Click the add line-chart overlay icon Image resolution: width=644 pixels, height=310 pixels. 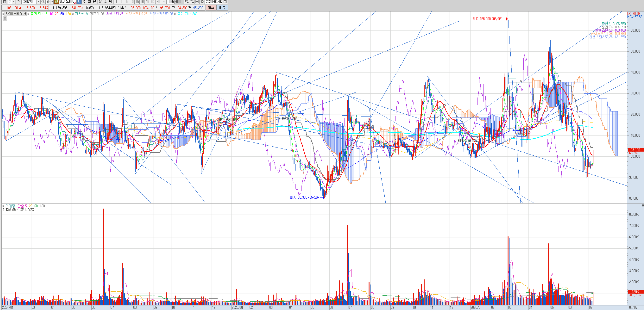[x=192, y=2]
